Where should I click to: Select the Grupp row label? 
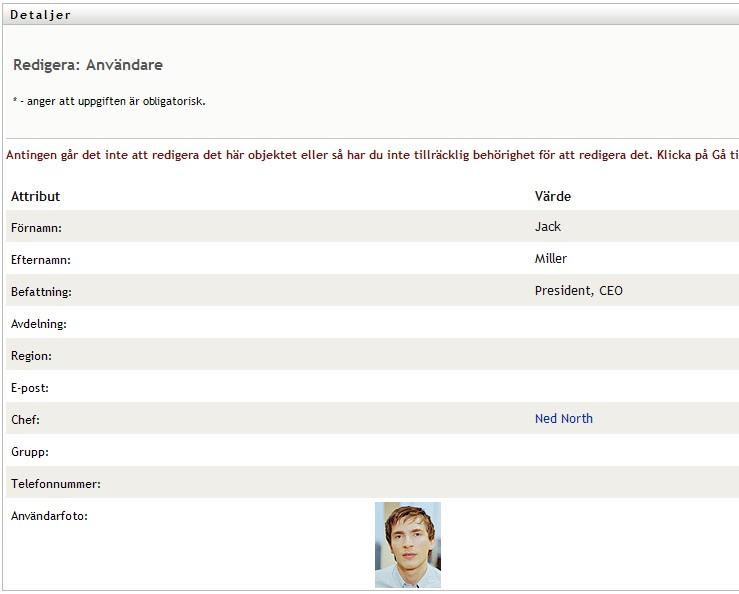(x=30, y=452)
